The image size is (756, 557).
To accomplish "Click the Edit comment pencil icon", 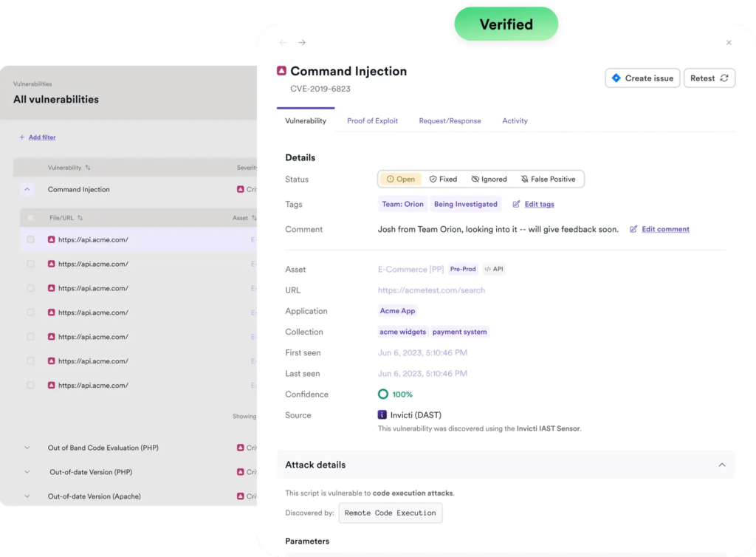I will 633,229.
